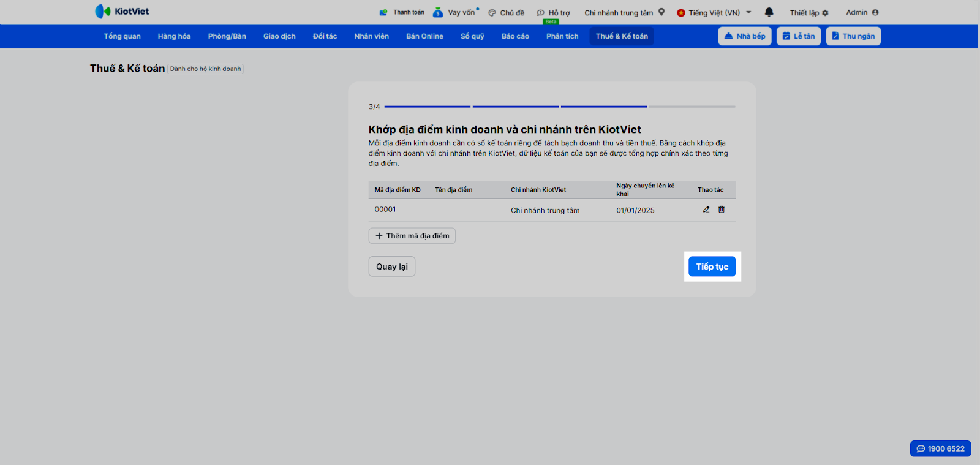Click the KiotViet logo
The height and width of the screenshot is (465, 980).
[x=122, y=11]
